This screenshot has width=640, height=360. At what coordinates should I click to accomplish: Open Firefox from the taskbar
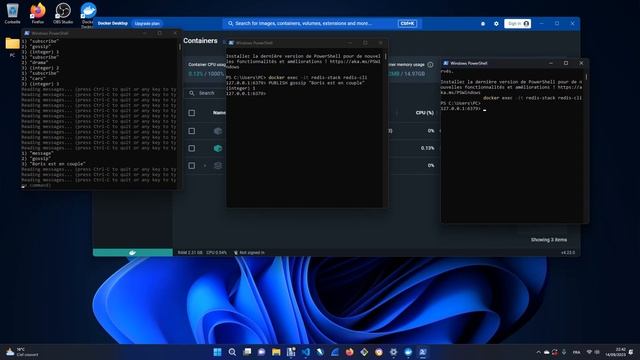point(349,352)
